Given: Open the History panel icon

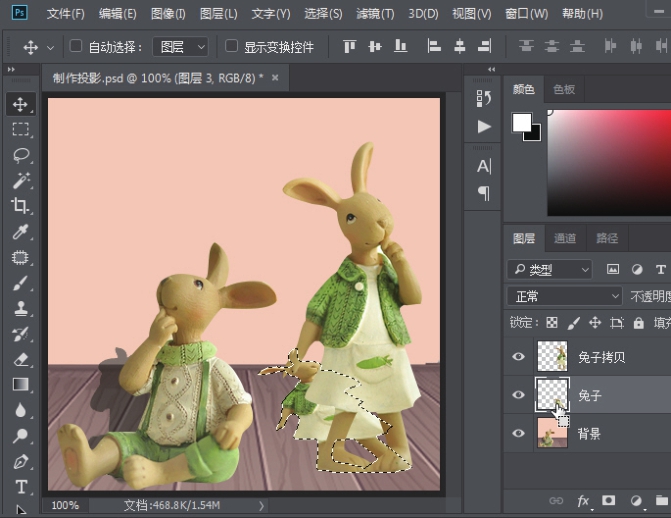Looking at the screenshot, I should [484, 98].
